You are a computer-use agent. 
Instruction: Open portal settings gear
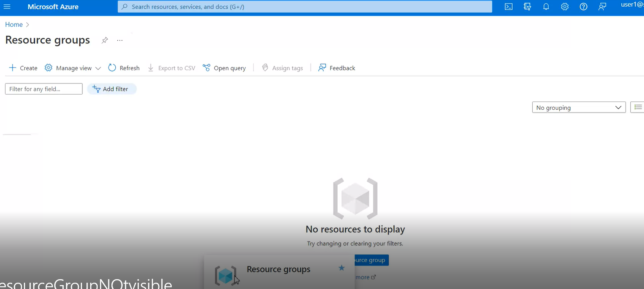[x=565, y=7]
